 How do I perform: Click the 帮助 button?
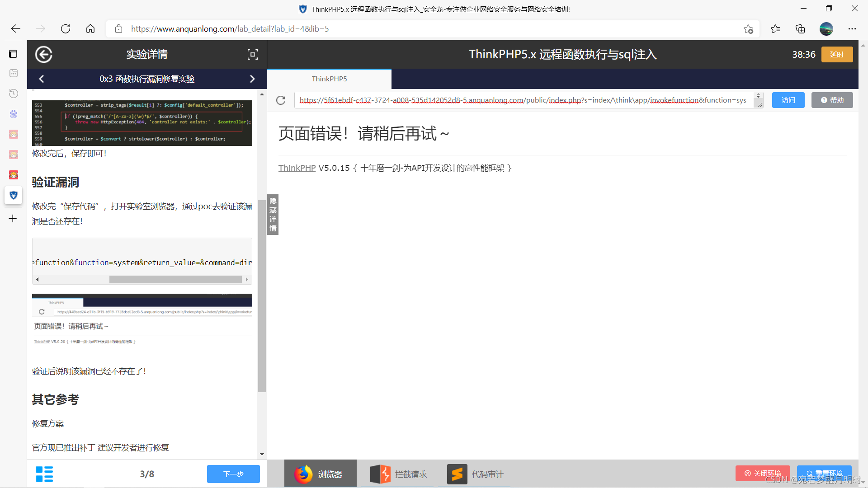pos(832,100)
